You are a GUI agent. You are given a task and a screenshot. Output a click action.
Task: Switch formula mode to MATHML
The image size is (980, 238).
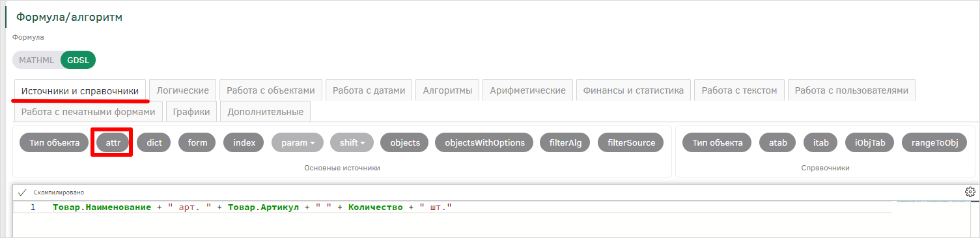pyautogui.click(x=36, y=60)
